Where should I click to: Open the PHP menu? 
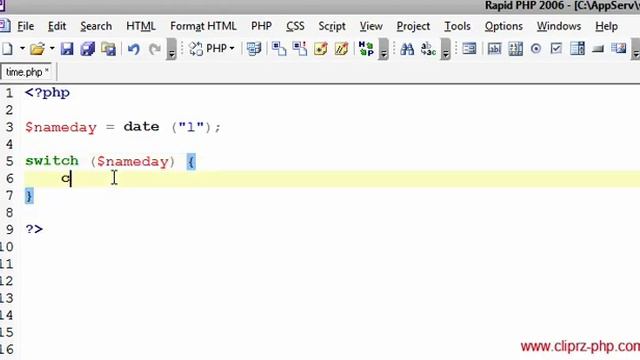coord(261,26)
